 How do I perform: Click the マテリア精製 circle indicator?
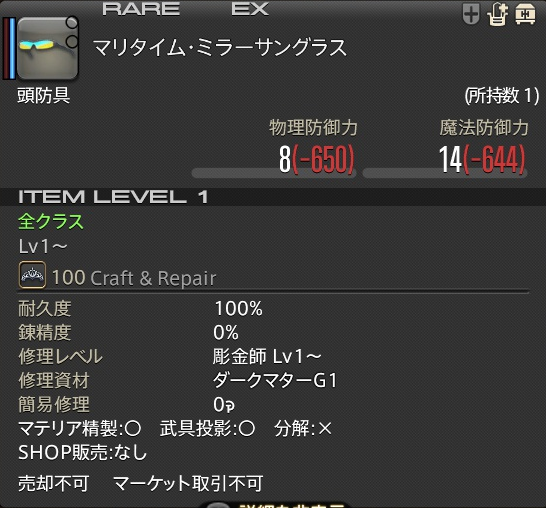pos(133,429)
